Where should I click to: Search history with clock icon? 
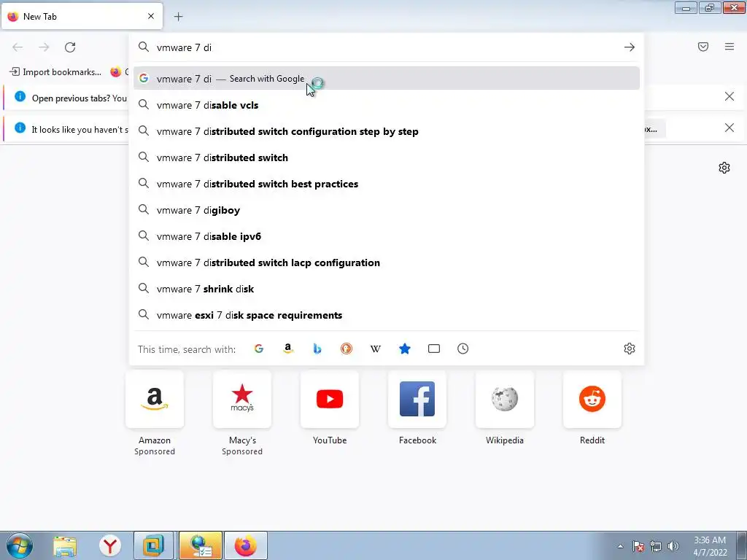coord(463,349)
